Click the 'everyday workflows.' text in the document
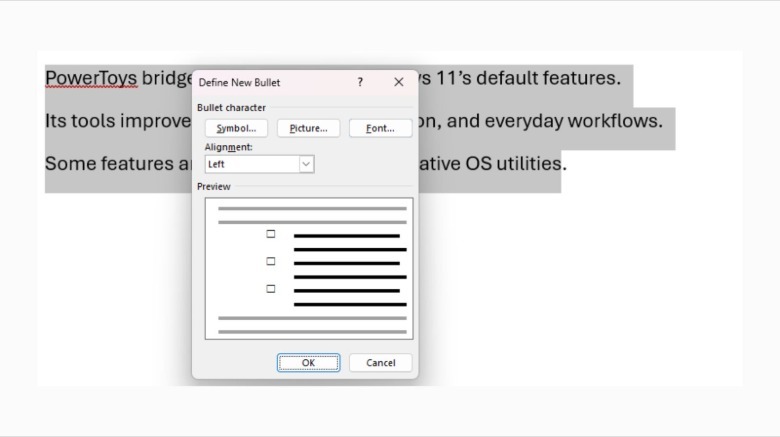This screenshot has width=780, height=437. (574, 121)
